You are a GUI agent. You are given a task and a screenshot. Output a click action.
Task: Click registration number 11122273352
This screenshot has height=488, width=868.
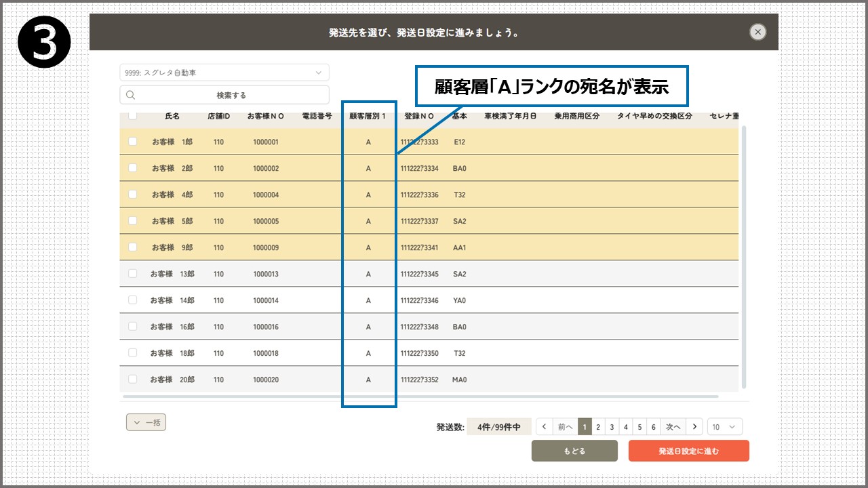coord(419,380)
